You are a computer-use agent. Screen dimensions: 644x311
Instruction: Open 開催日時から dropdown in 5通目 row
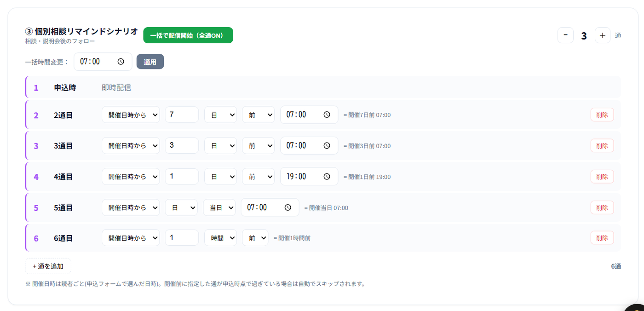pyautogui.click(x=131, y=207)
